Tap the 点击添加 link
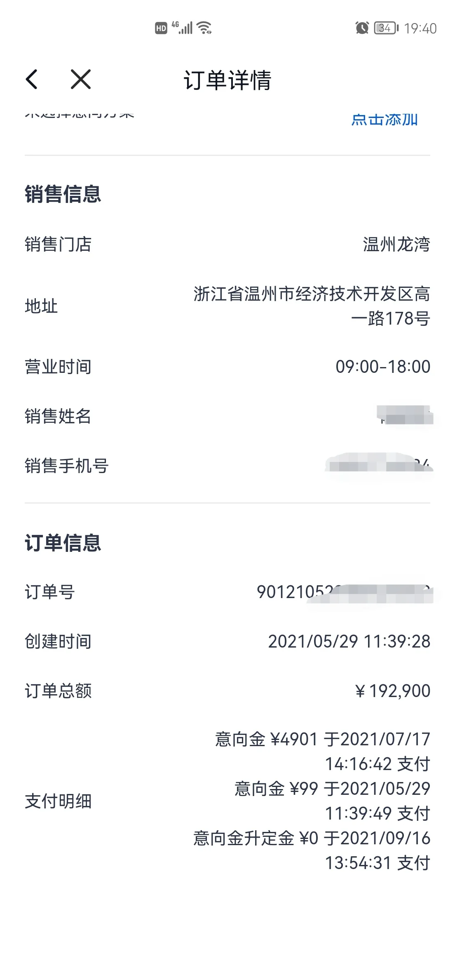Screen dimensions: 455x980 coord(385,120)
